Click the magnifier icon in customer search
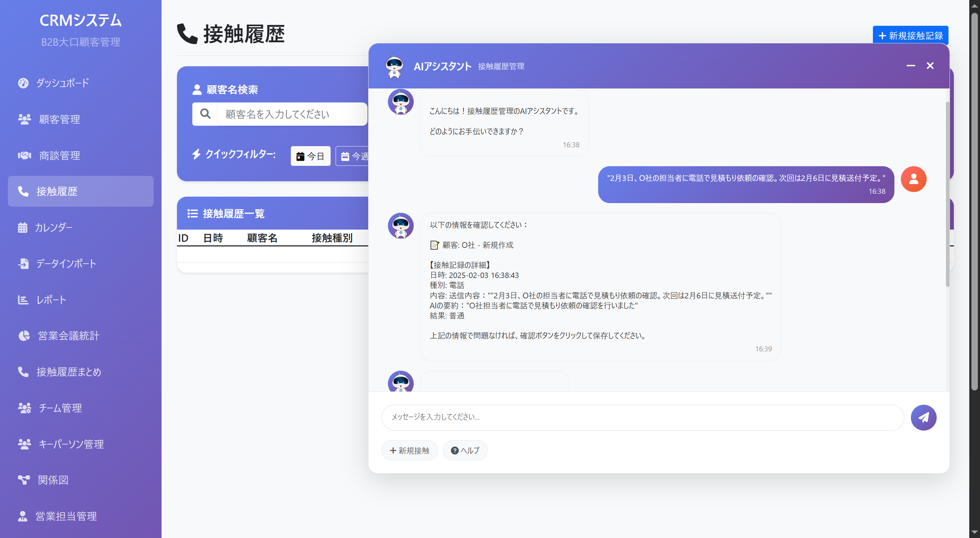This screenshot has width=980, height=538. click(205, 114)
